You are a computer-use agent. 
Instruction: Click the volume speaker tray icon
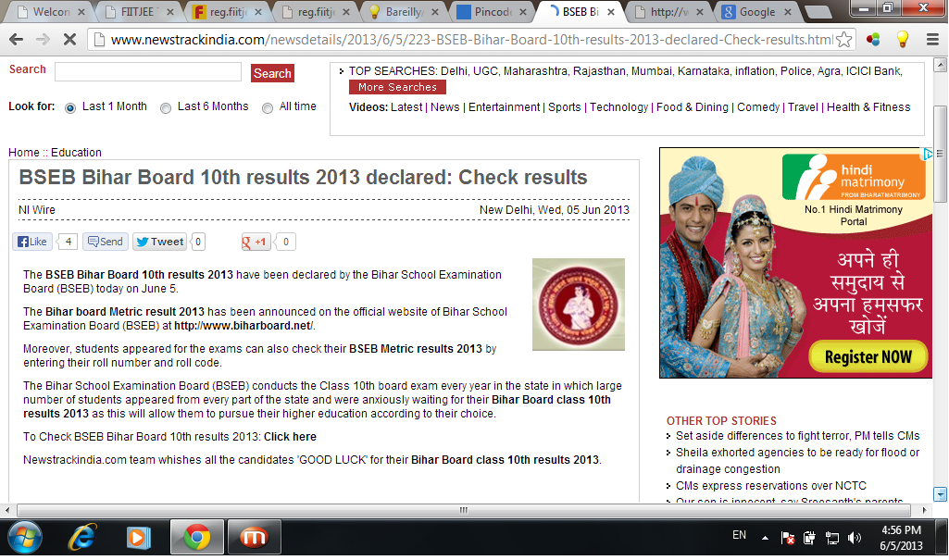coord(854,538)
